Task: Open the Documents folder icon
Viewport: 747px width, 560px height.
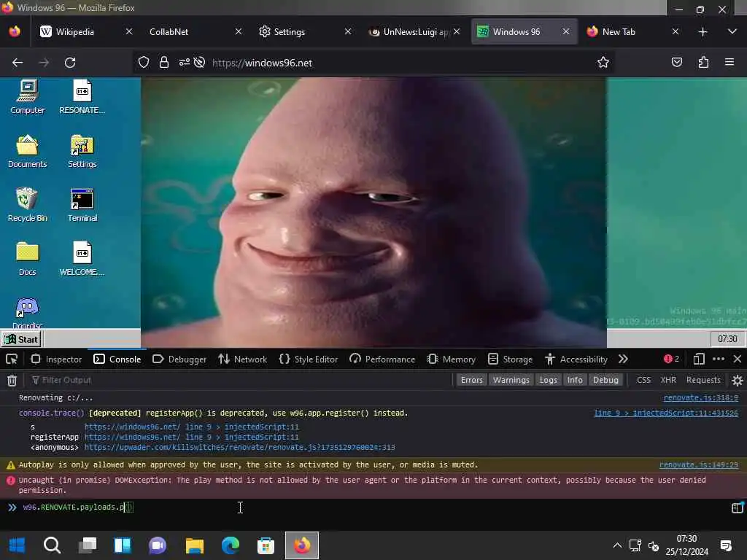Action: click(27, 152)
